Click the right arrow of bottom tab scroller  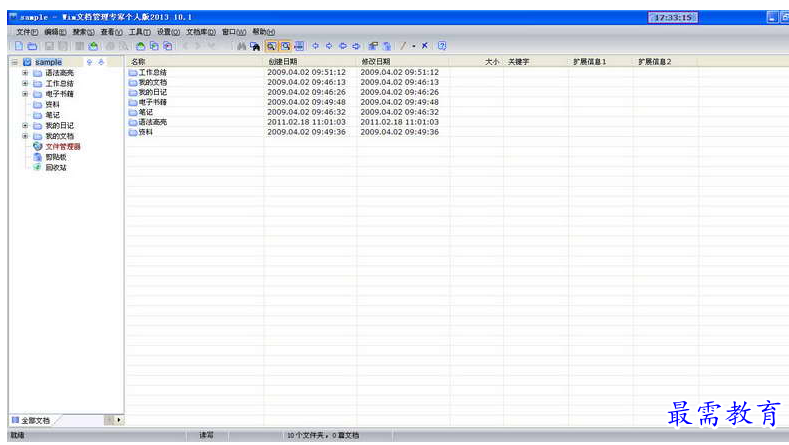[x=119, y=420]
